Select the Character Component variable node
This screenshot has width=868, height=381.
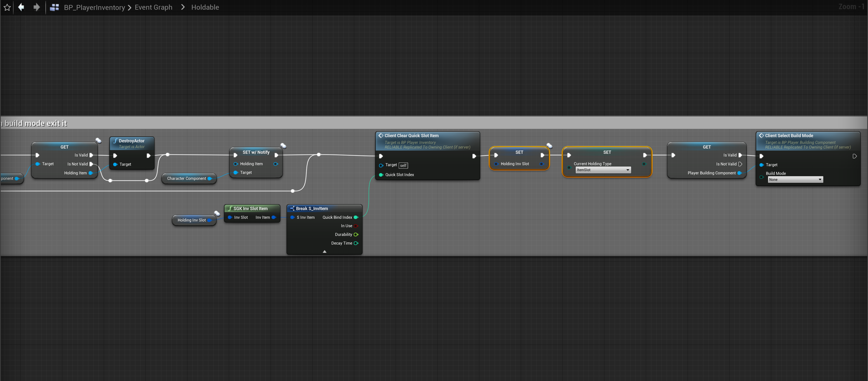(x=186, y=179)
